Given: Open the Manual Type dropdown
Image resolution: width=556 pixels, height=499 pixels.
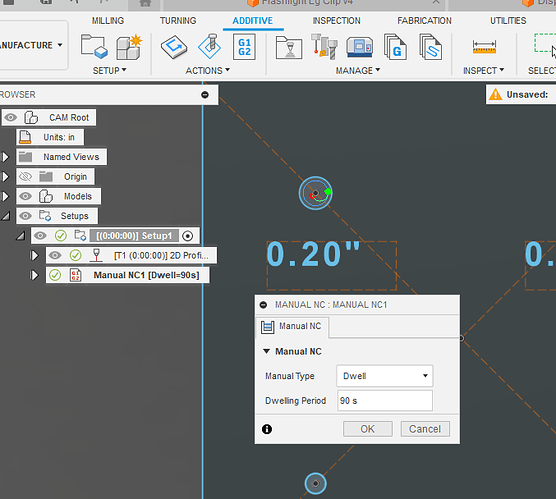Looking at the screenshot, I should pos(384,376).
